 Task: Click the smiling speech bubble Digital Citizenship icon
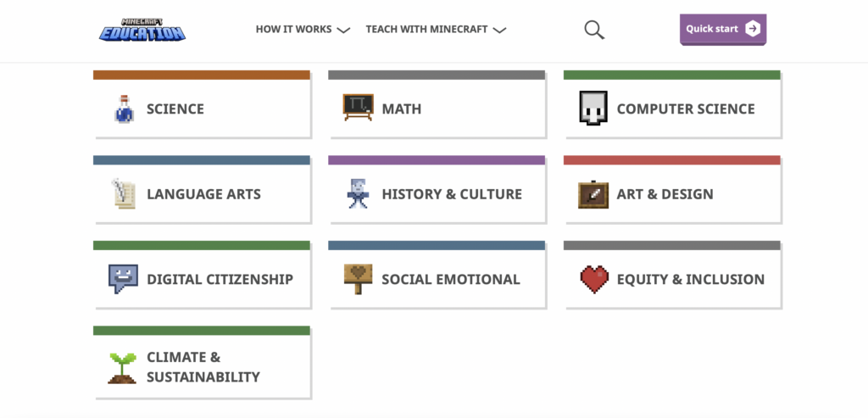pyautogui.click(x=123, y=278)
